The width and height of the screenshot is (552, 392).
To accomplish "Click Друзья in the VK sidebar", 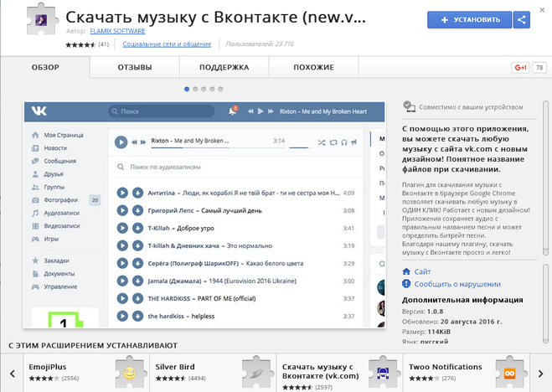I will [x=48, y=174].
